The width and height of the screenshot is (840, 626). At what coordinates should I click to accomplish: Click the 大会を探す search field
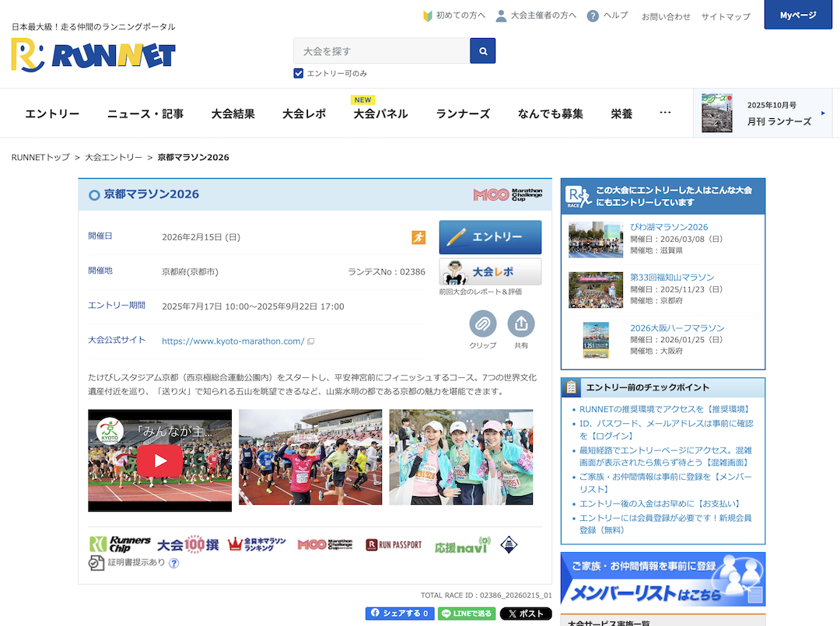pyautogui.click(x=381, y=51)
